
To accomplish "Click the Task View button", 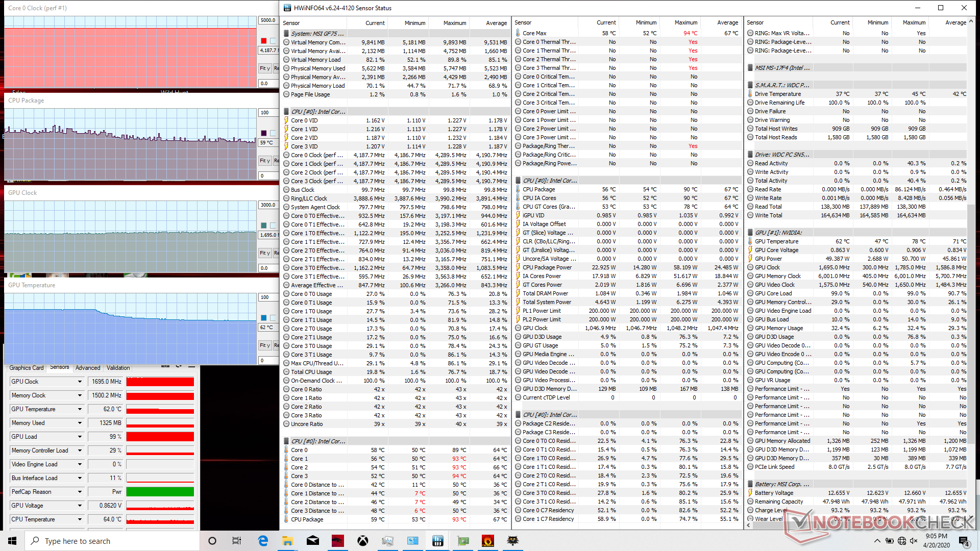I will point(237,541).
